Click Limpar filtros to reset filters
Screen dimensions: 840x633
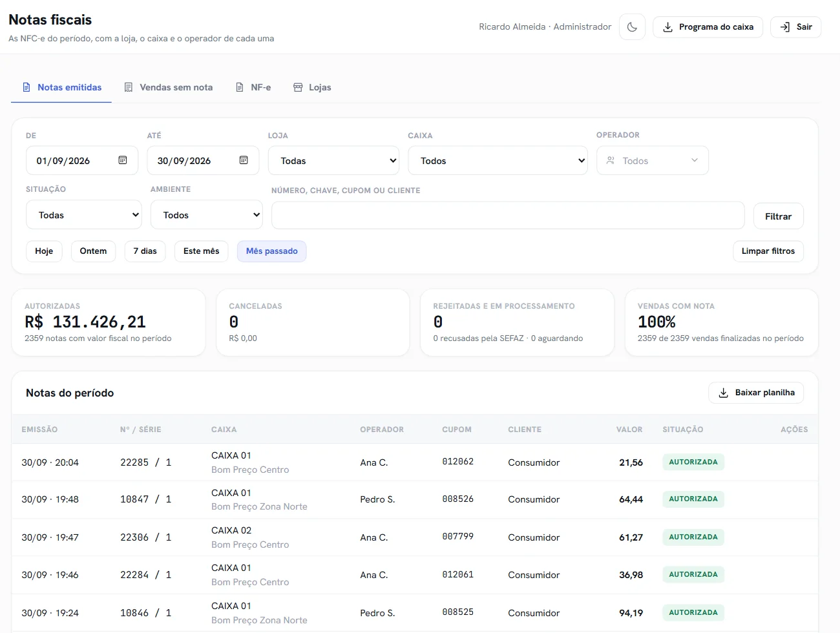pyautogui.click(x=768, y=251)
